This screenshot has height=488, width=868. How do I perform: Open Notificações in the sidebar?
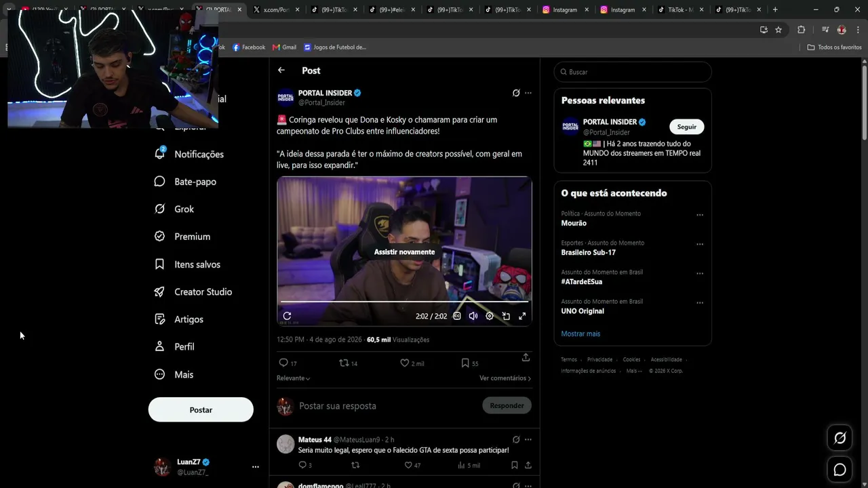click(x=189, y=154)
